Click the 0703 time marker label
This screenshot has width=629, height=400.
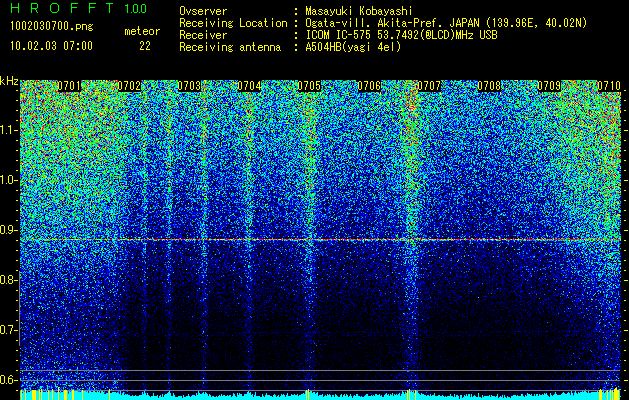(x=189, y=86)
